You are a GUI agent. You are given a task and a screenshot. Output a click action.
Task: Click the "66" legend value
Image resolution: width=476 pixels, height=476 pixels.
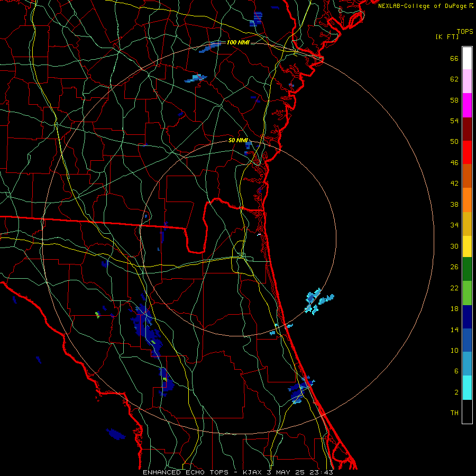pos(454,58)
